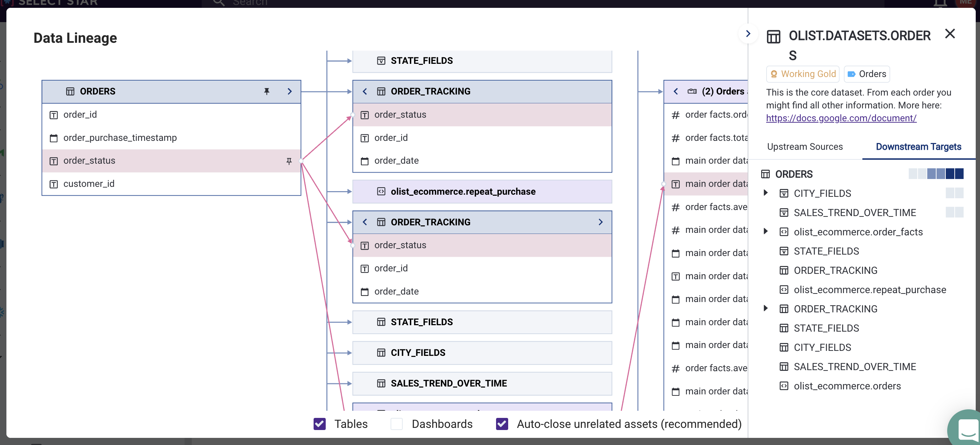The width and height of the screenshot is (980, 445).
Task: Click lower ORDER_TRACKING table icon
Action: coord(381,222)
